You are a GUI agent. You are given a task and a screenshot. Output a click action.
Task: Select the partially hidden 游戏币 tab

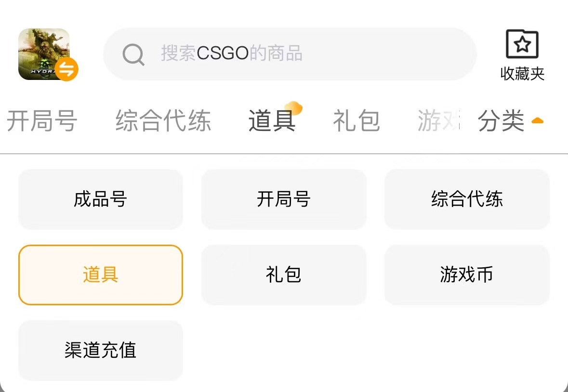(x=438, y=120)
